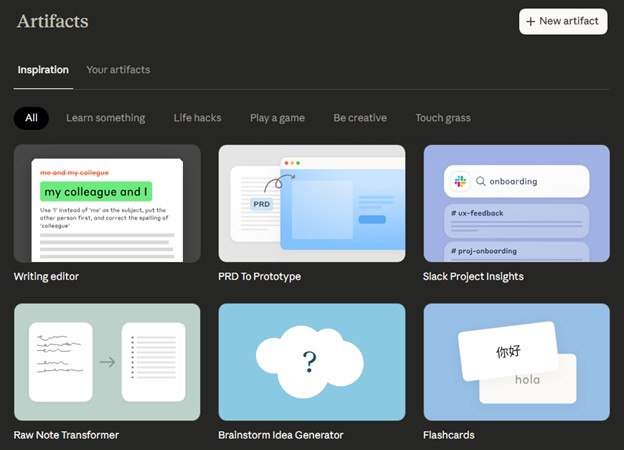Viewport: 624px width, 450px height.
Task: Click the Slack logo icon
Action: [461, 181]
